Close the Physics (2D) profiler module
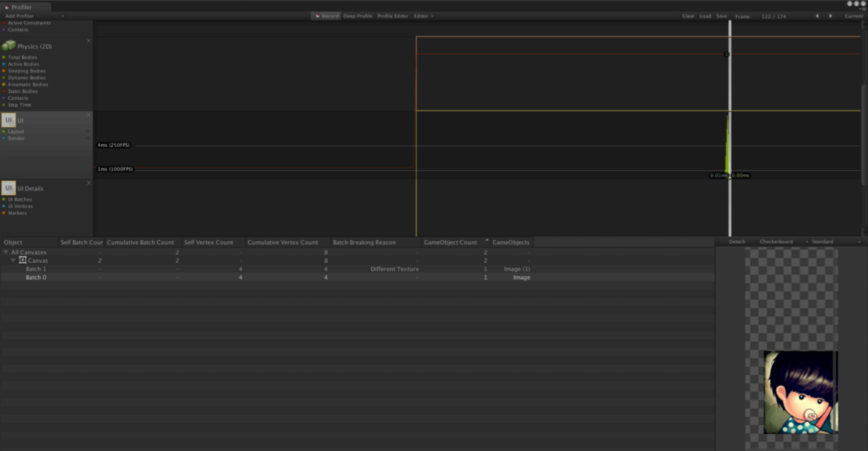 point(89,41)
